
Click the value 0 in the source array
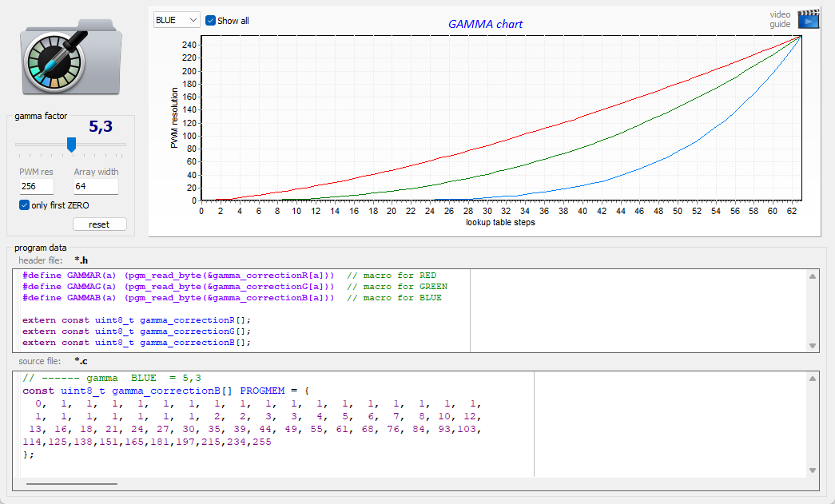click(x=38, y=403)
